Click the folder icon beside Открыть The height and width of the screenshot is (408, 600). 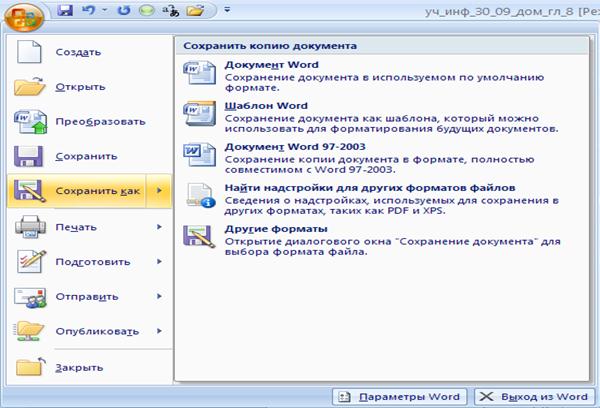29,86
